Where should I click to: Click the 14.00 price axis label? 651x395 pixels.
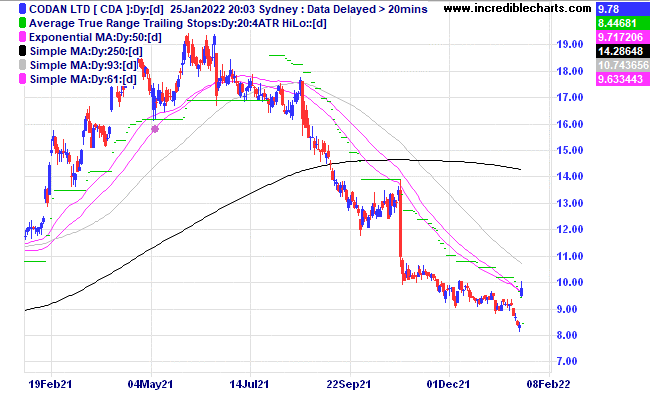point(570,177)
